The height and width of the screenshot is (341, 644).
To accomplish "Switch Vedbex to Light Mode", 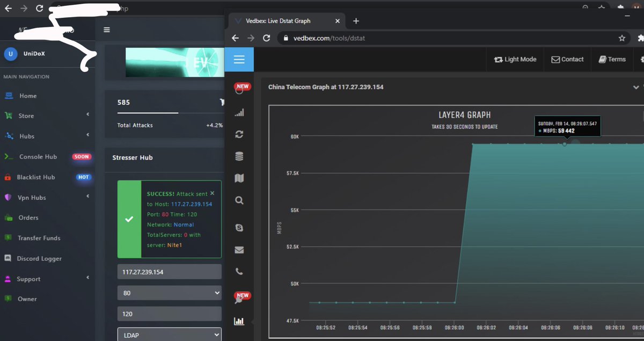I will coord(515,59).
